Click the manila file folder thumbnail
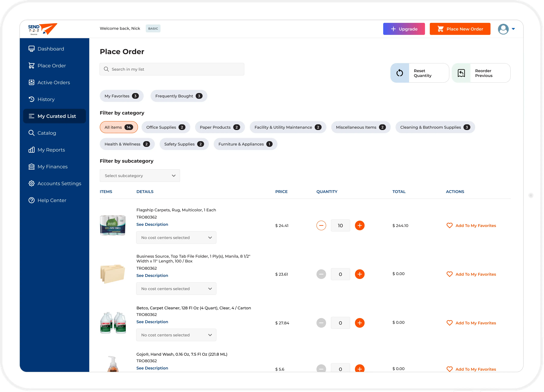 coord(113,274)
